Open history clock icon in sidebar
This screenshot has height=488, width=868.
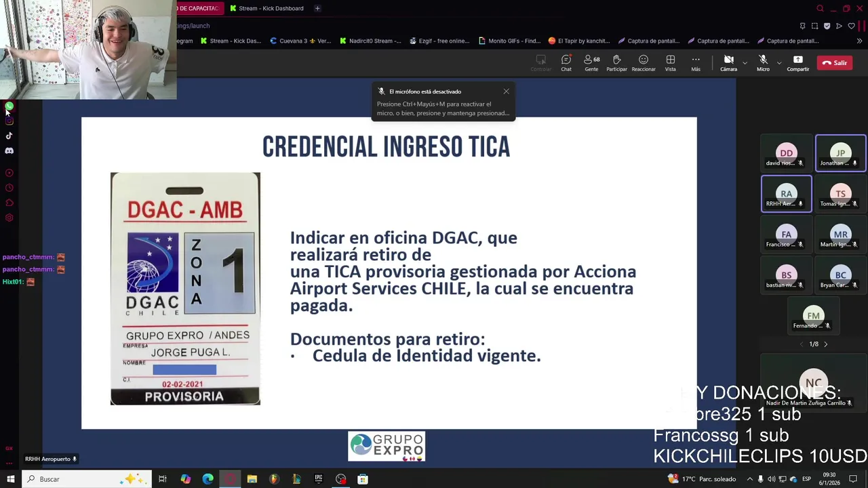click(x=9, y=188)
